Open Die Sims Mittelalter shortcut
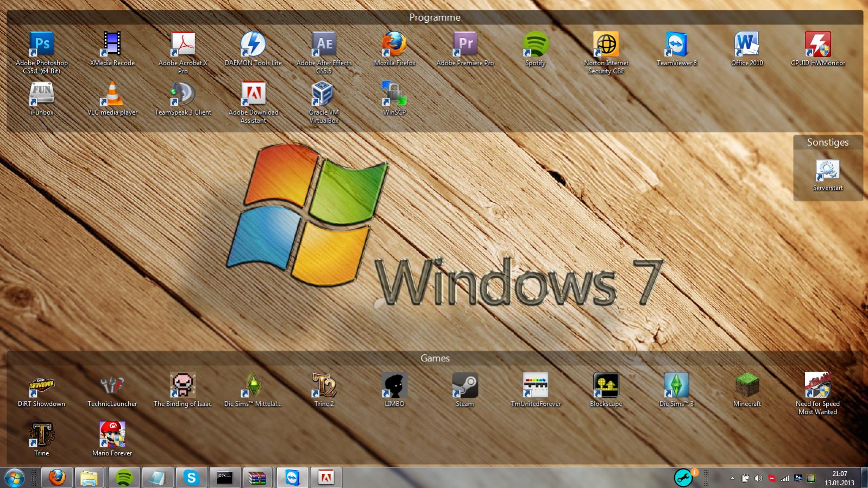This screenshot has width=868, height=488. [253, 390]
